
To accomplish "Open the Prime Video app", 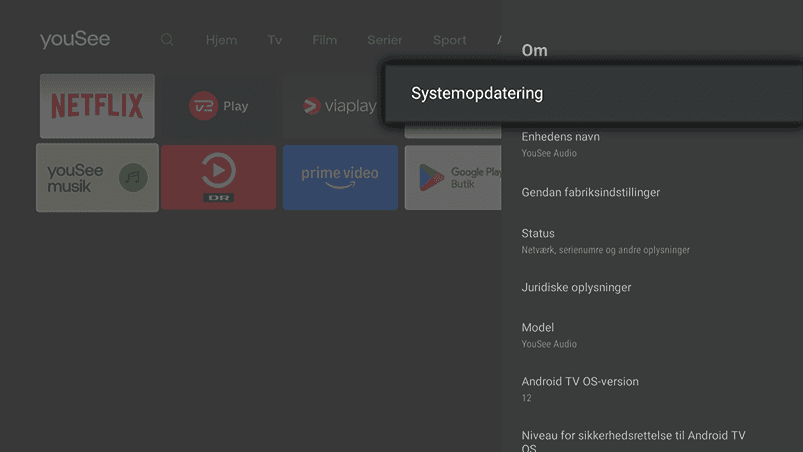I will pos(340,178).
